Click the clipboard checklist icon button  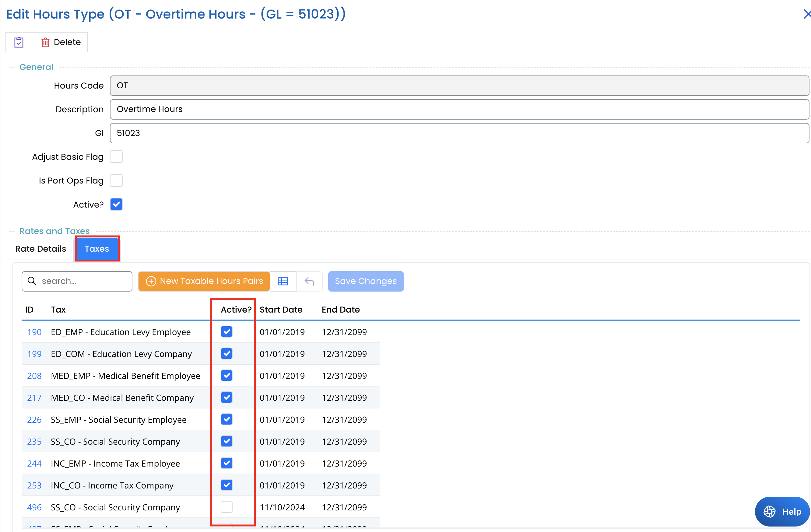[x=19, y=42]
